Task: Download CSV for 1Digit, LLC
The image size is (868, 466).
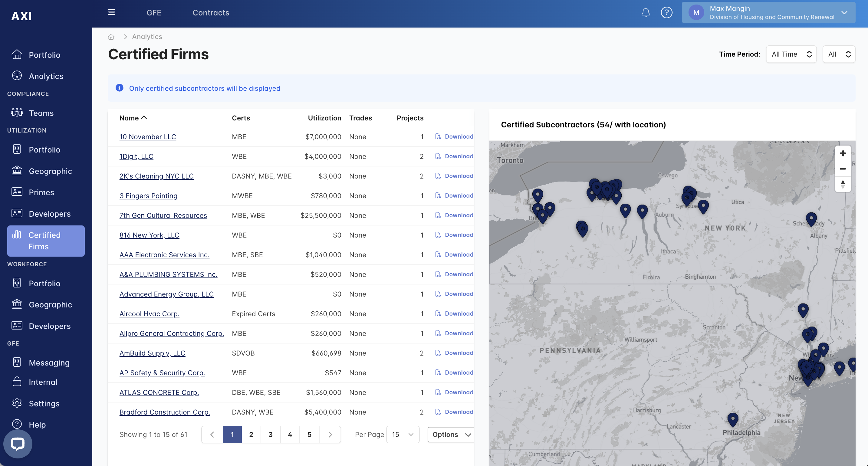Action: 454,156
